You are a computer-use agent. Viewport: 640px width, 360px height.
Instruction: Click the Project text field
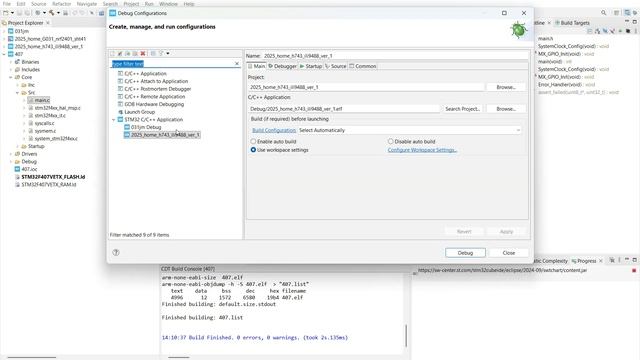tap(366, 87)
